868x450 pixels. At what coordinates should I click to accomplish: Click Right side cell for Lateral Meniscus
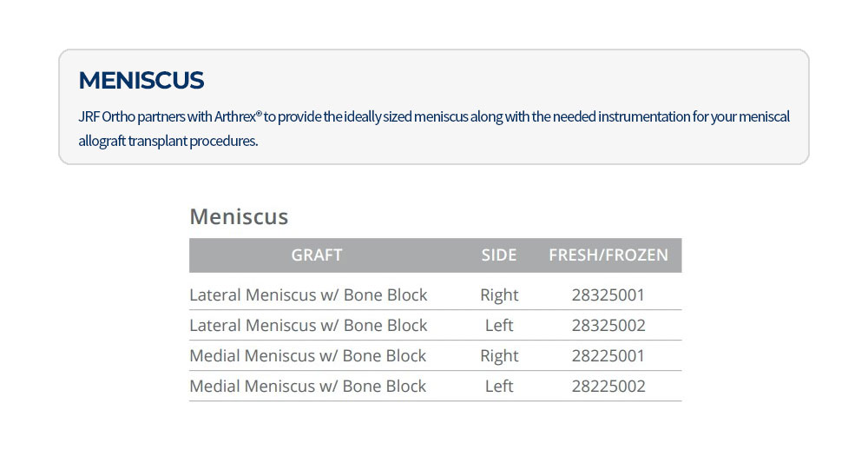click(x=499, y=295)
